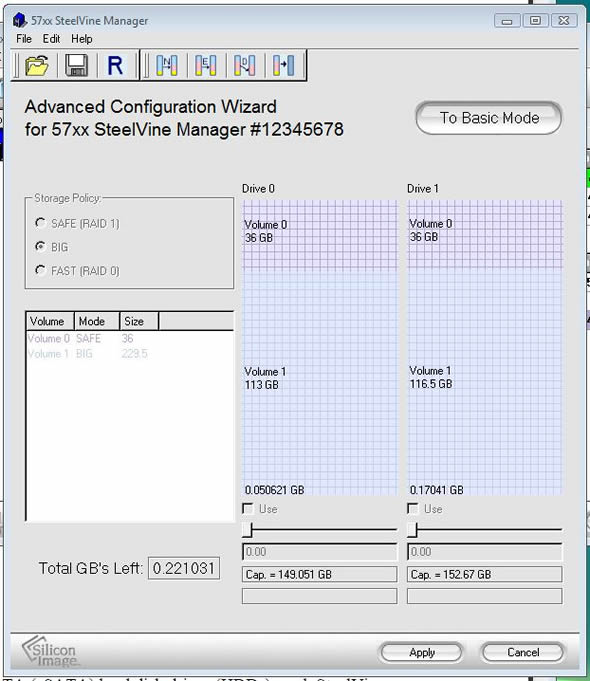Click the Volume column header
The image size is (590, 681).
pyautogui.click(x=50, y=321)
